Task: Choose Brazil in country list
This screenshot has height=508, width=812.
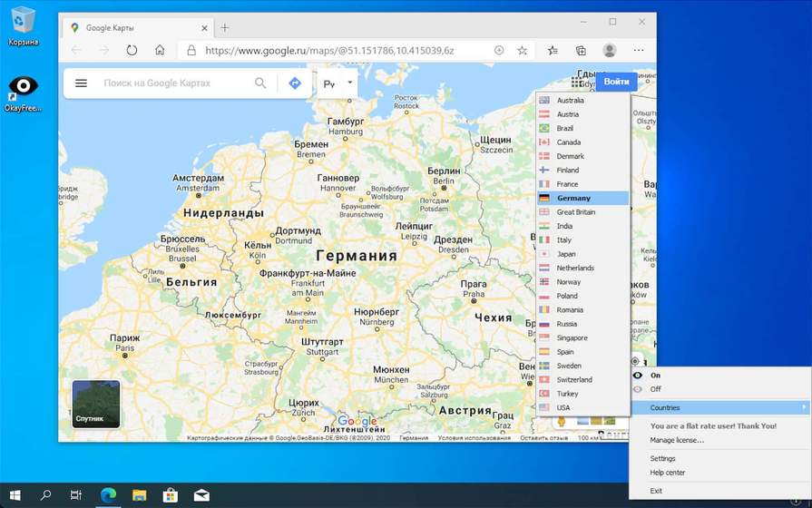Action: point(583,129)
